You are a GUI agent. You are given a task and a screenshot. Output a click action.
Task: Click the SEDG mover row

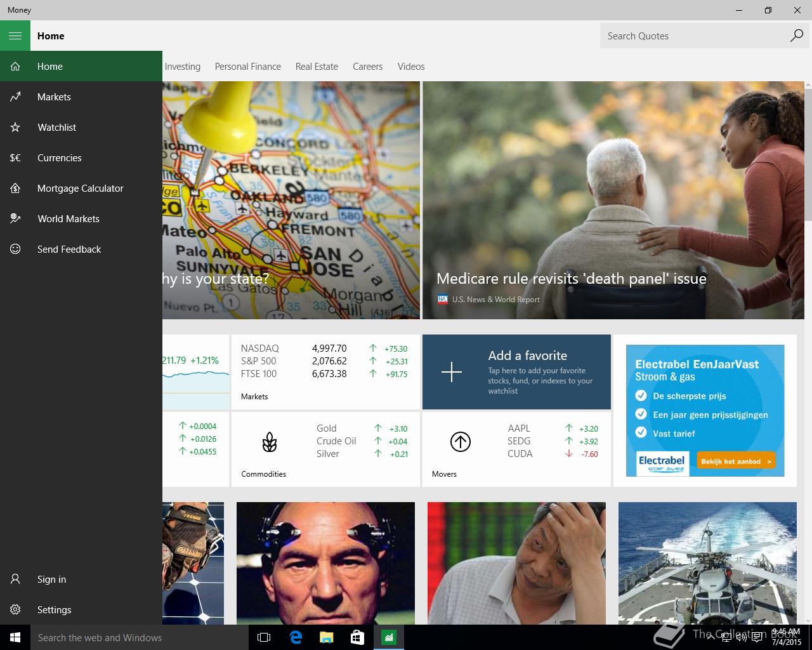tap(553, 441)
